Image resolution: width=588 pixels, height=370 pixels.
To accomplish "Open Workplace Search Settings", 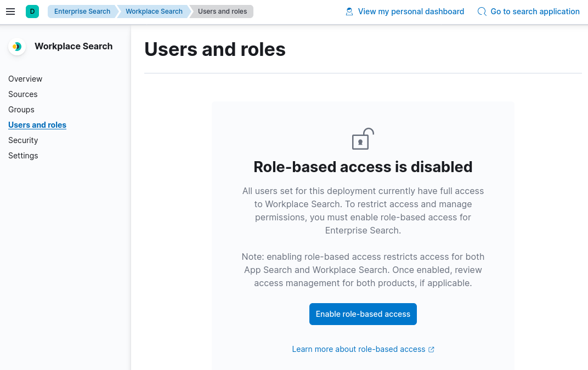I will click(23, 155).
